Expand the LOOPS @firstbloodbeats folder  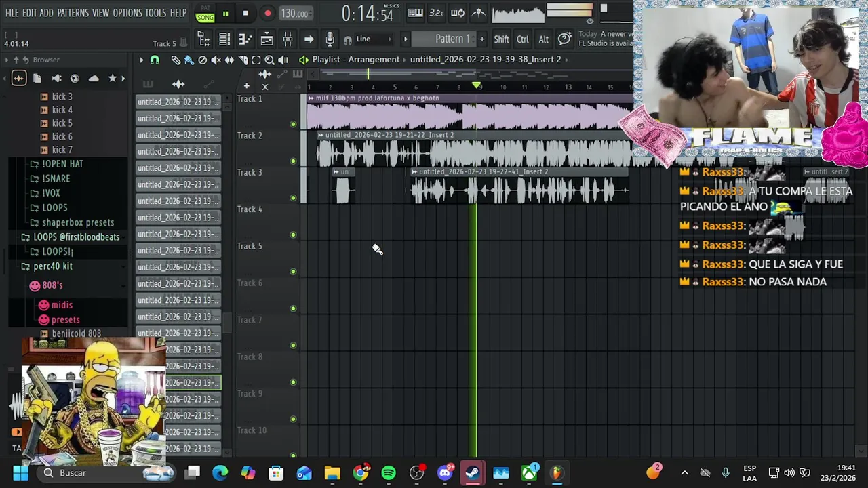pyautogui.click(x=71, y=237)
